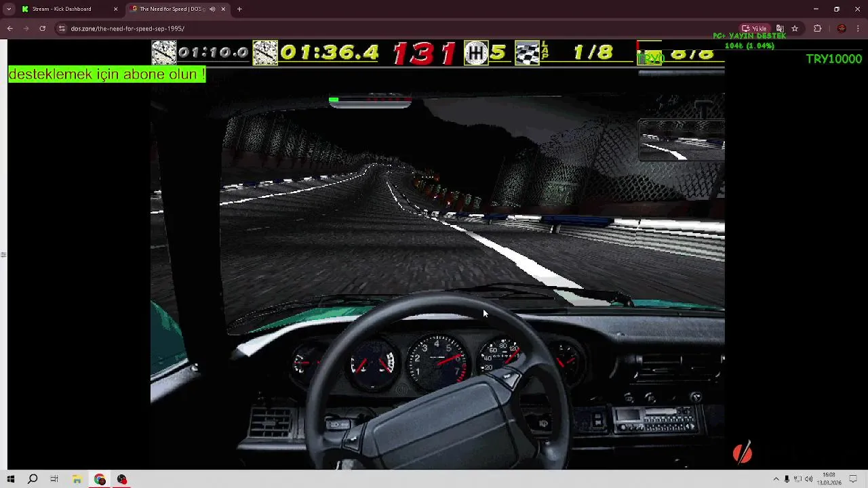This screenshot has width=868, height=488.
Task: Open Chrome three-dot menu
Action: pos(859,28)
